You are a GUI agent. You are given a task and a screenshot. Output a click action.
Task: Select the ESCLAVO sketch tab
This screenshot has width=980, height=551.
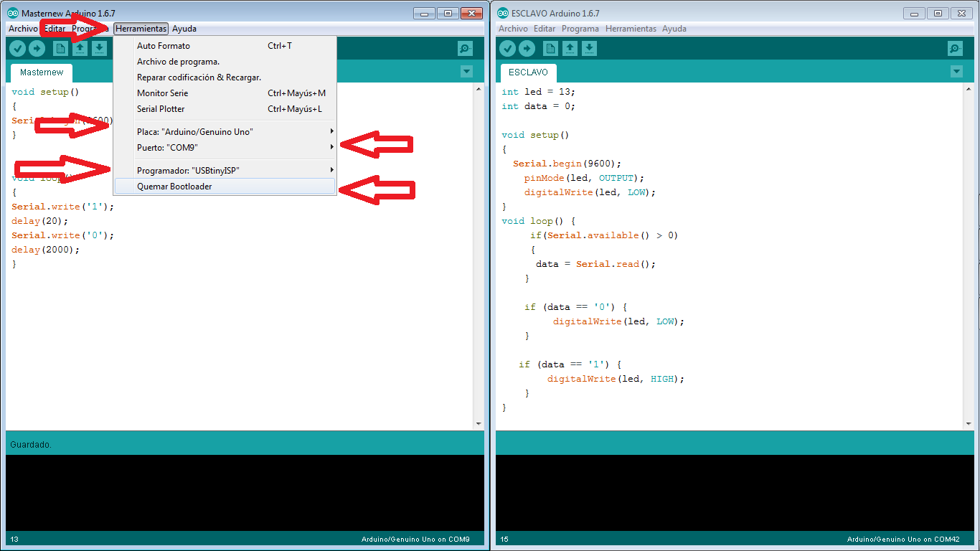[x=528, y=72]
